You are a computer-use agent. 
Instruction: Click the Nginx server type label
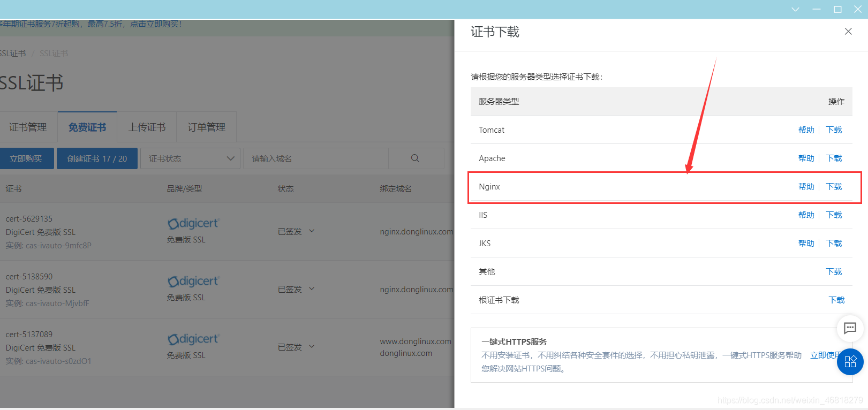tap(489, 187)
